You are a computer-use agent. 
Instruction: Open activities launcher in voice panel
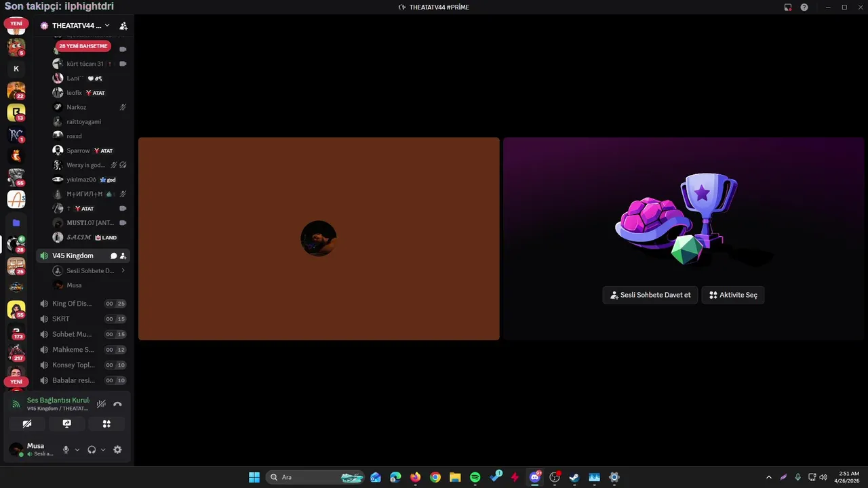pyautogui.click(x=106, y=424)
